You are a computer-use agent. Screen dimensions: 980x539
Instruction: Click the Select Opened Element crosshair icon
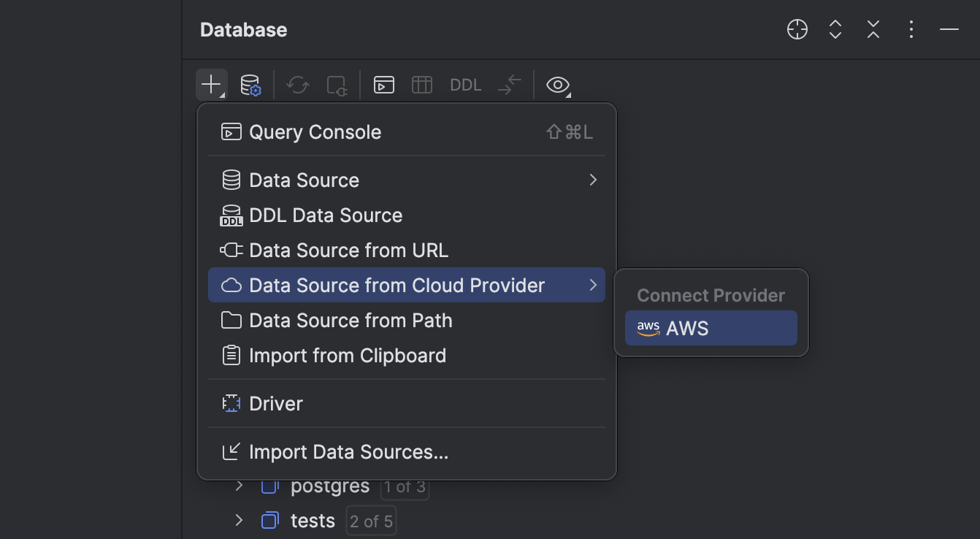tap(797, 29)
